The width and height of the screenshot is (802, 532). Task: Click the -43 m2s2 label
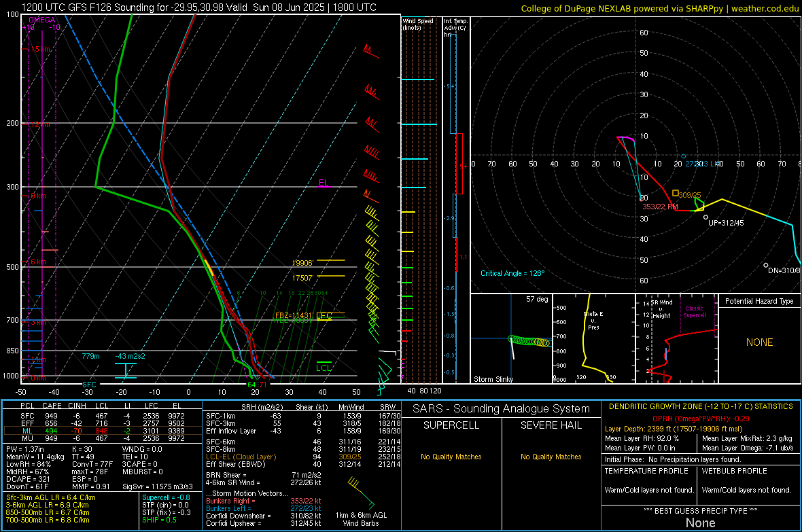130,356
